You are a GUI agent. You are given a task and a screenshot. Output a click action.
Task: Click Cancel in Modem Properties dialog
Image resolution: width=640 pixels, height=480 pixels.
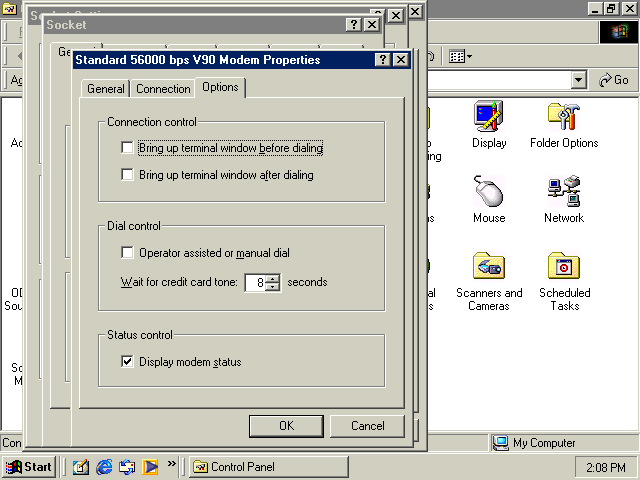367,426
